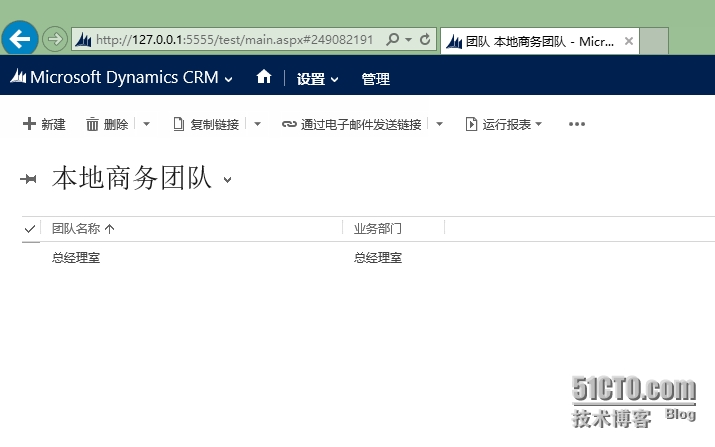This screenshot has height=447, width=715.
Task: Sort by the 团队名称 column header
Action: [76, 229]
